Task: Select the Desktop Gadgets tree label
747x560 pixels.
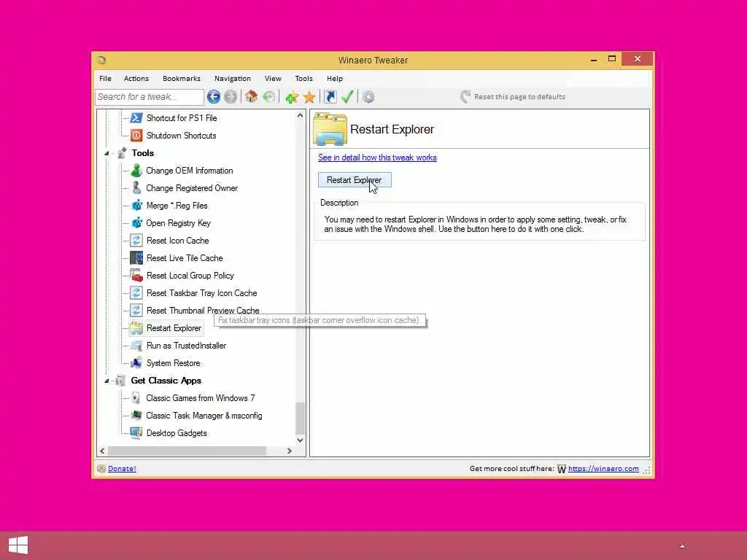Action: click(x=177, y=433)
